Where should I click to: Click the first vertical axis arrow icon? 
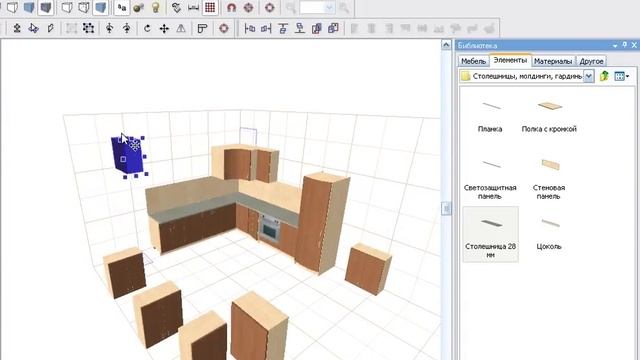click(x=109, y=28)
